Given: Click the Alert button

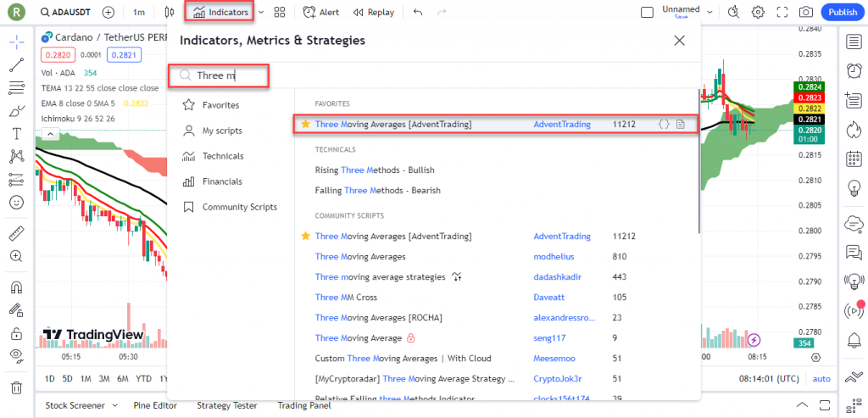Looking at the screenshot, I should [321, 12].
